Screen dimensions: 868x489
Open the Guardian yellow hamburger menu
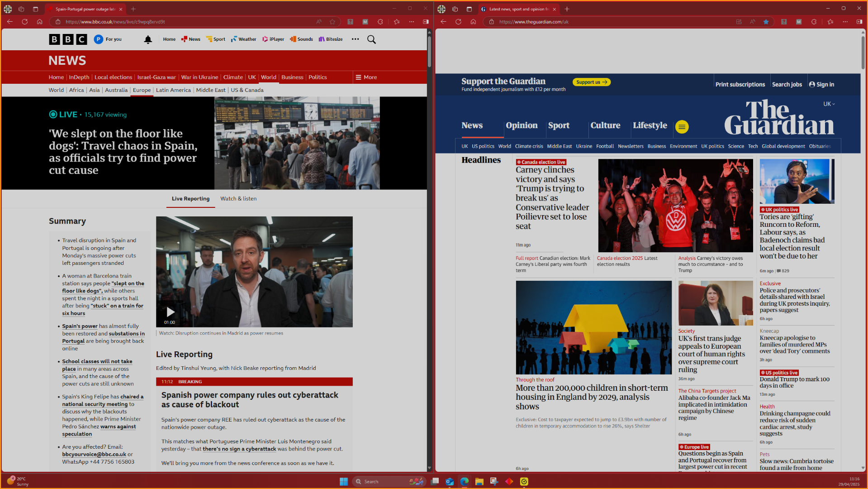682,127
